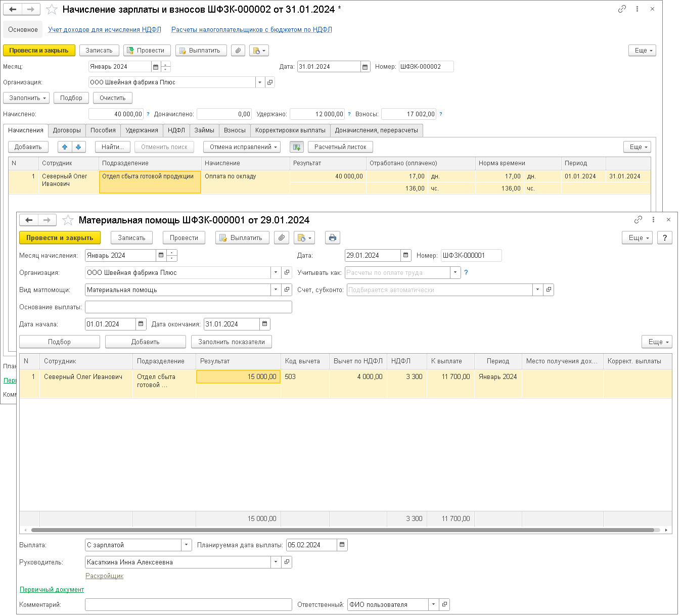Open Корректировки выплаты tab
Screen dimensions: 683x616
[290, 130]
